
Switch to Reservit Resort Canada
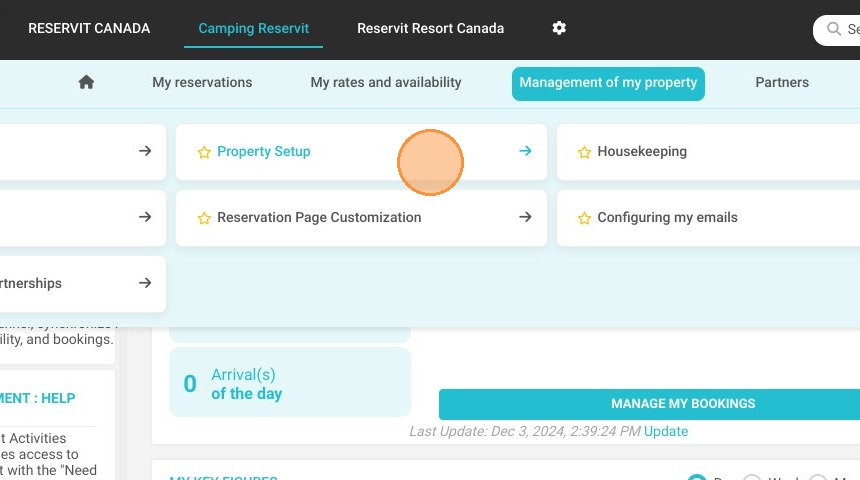point(431,29)
